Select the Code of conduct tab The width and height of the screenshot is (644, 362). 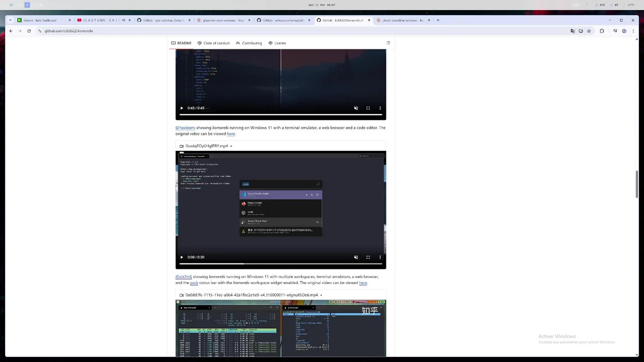tap(213, 43)
